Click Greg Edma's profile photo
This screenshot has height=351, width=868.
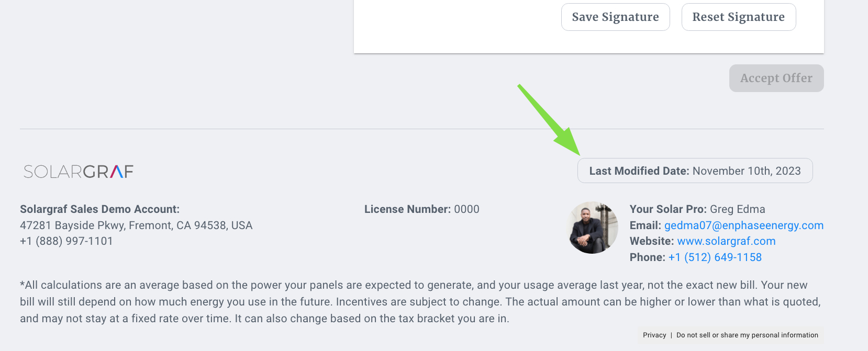593,228
